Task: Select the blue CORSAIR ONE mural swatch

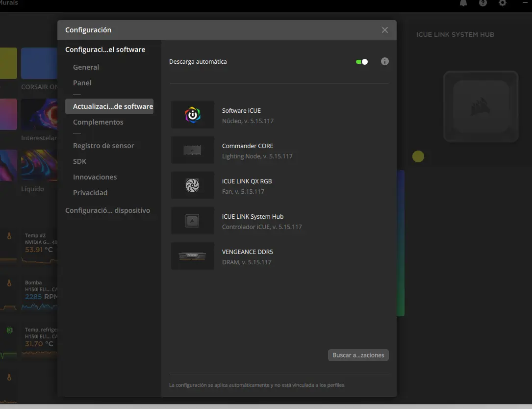Action: tap(39, 63)
